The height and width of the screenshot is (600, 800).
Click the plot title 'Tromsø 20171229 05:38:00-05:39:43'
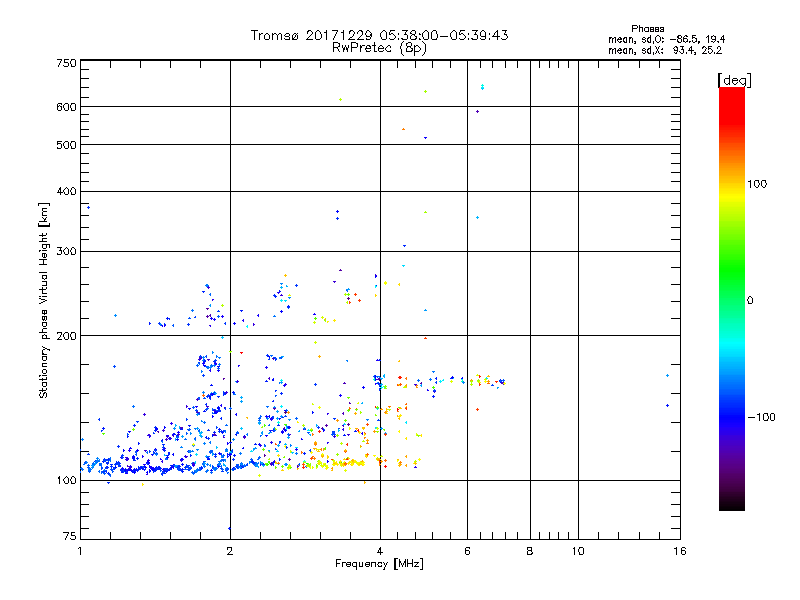pyautogui.click(x=379, y=35)
